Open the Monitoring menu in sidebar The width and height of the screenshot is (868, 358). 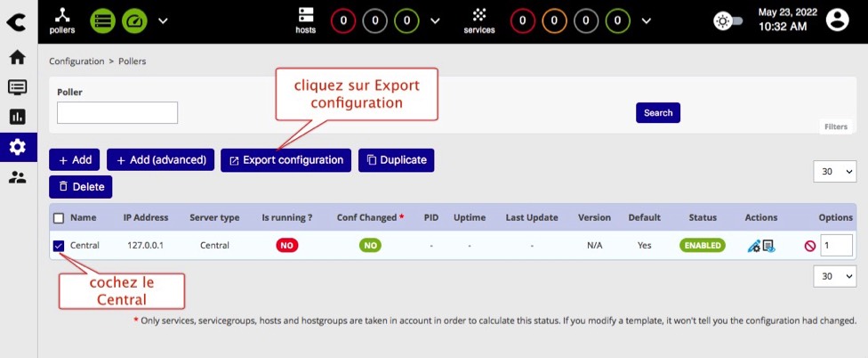click(x=17, y=87)
